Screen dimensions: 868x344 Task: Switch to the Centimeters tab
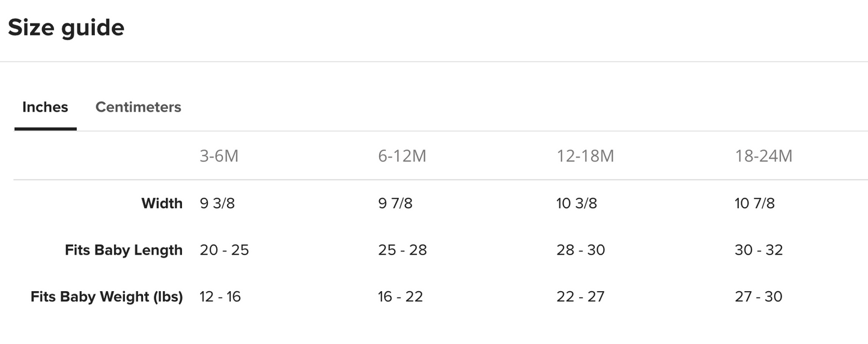[138, 107]
